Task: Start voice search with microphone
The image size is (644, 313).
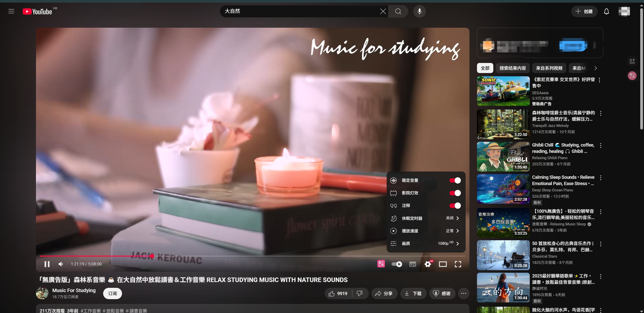Action: point(419,11)
